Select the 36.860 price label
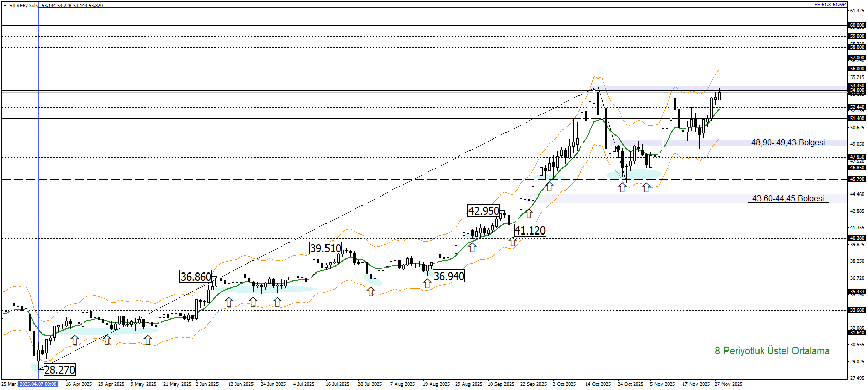This screenshot has height=390, width=868. pyautogui.click(x=196, y=277)
